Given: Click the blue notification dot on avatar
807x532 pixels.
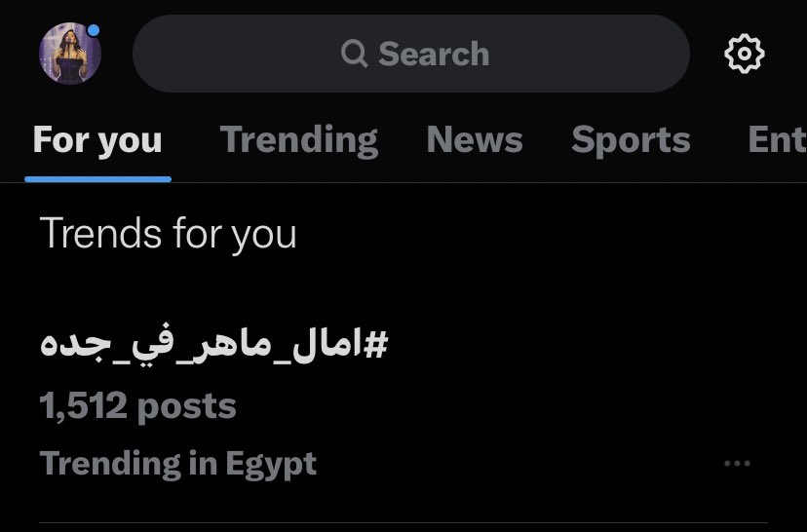Looking at the screenshot, I should click(94, 30).
